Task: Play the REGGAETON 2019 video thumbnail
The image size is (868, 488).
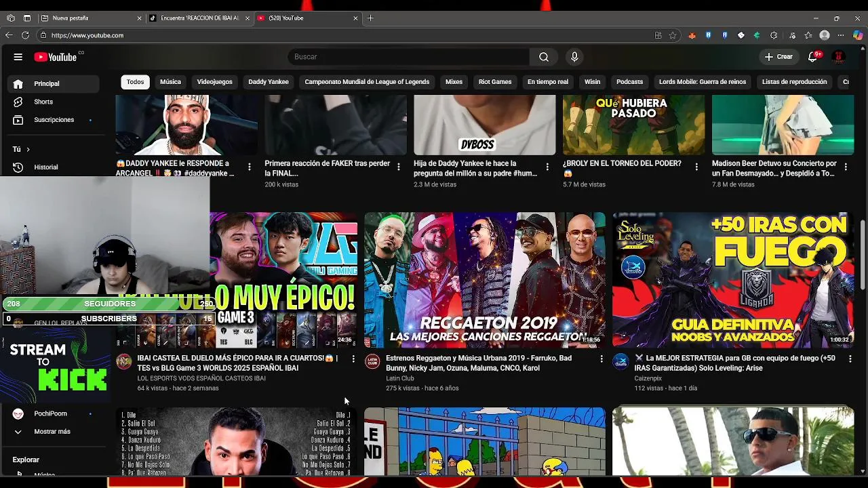Action: pyautogui.click(x=484, y=280)
